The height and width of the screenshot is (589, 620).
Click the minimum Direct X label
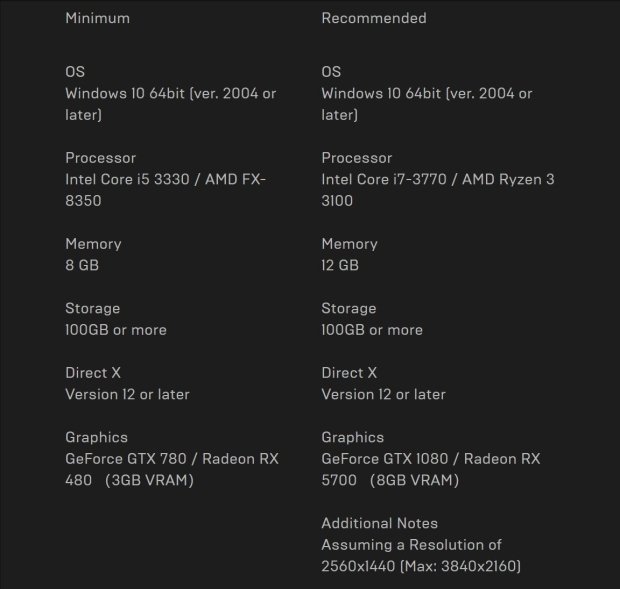tap(93, 373)
